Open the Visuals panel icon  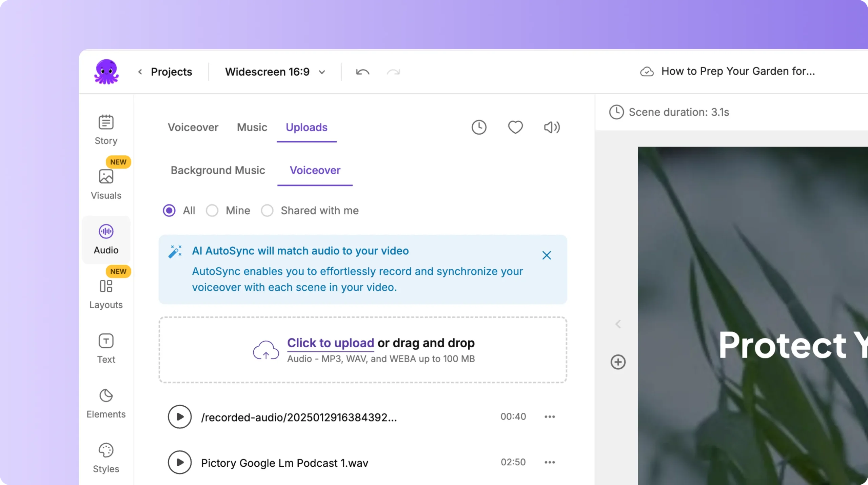tap(106, 177)
